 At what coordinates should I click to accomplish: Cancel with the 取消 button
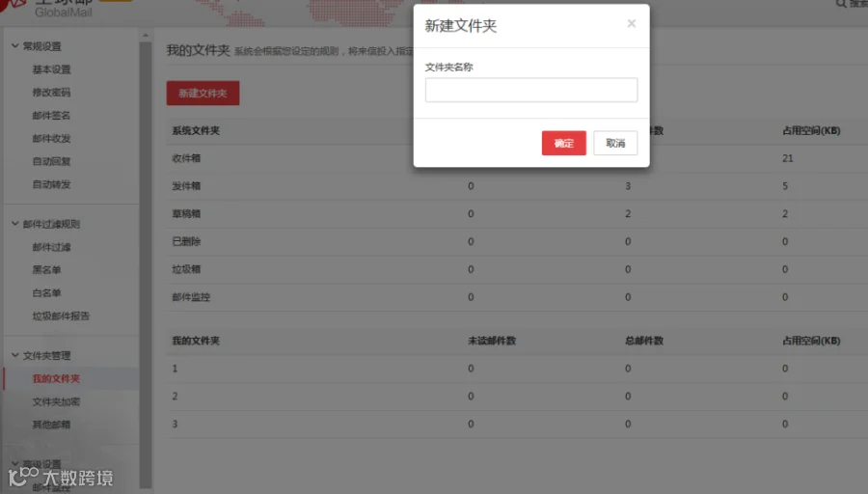coord(615,143)
